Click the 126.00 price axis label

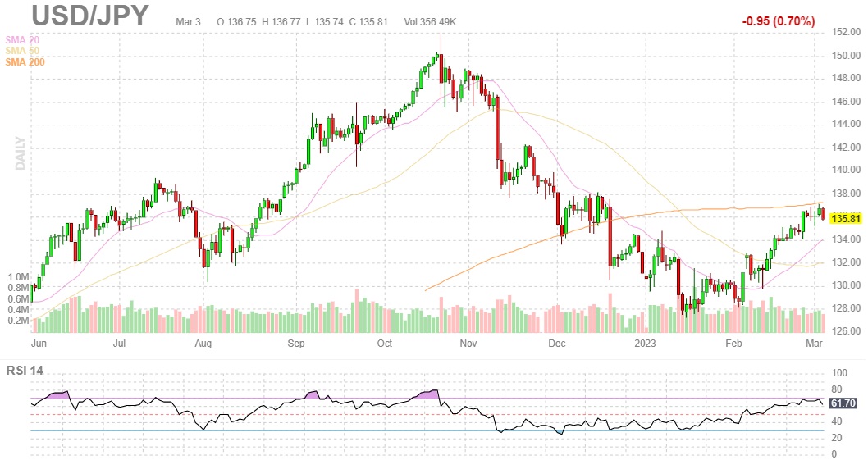[x=847, y=331]
